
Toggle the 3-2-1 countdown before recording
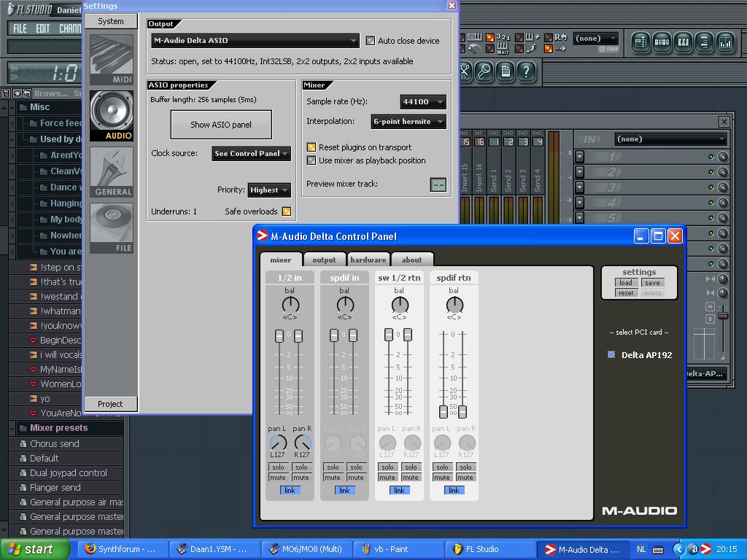(498, 38)
